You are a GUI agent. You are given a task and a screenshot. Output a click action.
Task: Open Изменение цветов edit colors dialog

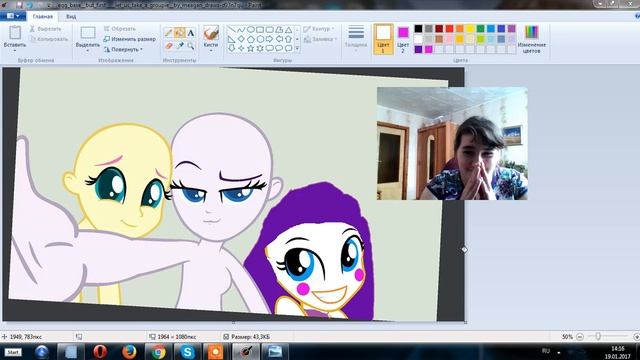point(531,38)
